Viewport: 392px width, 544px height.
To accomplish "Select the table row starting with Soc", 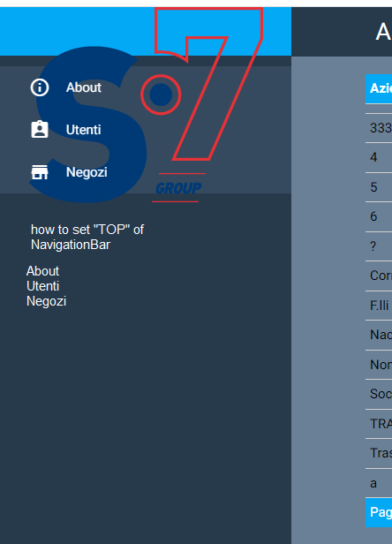I will pyautogui.click(x=379, y=394).
